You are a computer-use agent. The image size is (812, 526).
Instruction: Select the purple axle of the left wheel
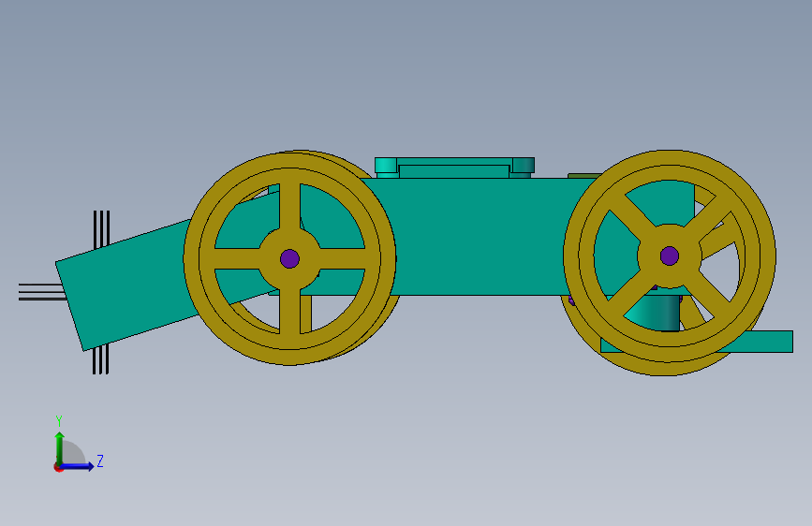coord(289,258)
